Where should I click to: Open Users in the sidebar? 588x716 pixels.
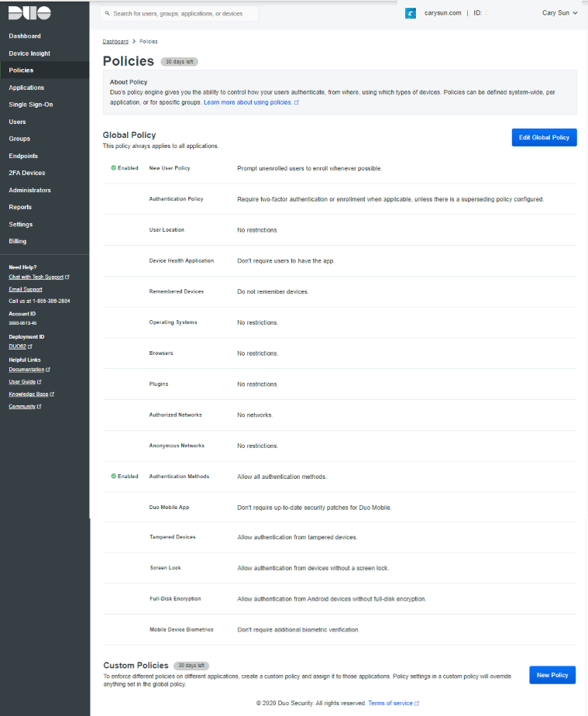pos(17,122)
